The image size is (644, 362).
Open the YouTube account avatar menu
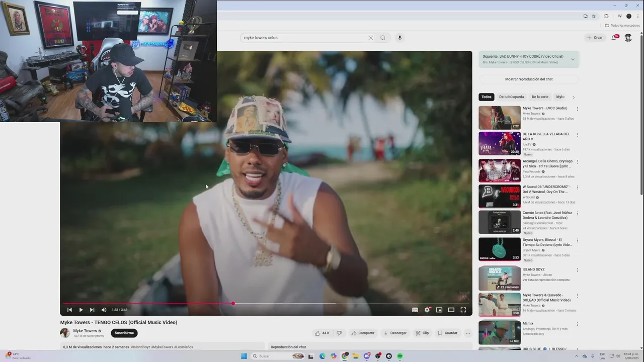628,38
